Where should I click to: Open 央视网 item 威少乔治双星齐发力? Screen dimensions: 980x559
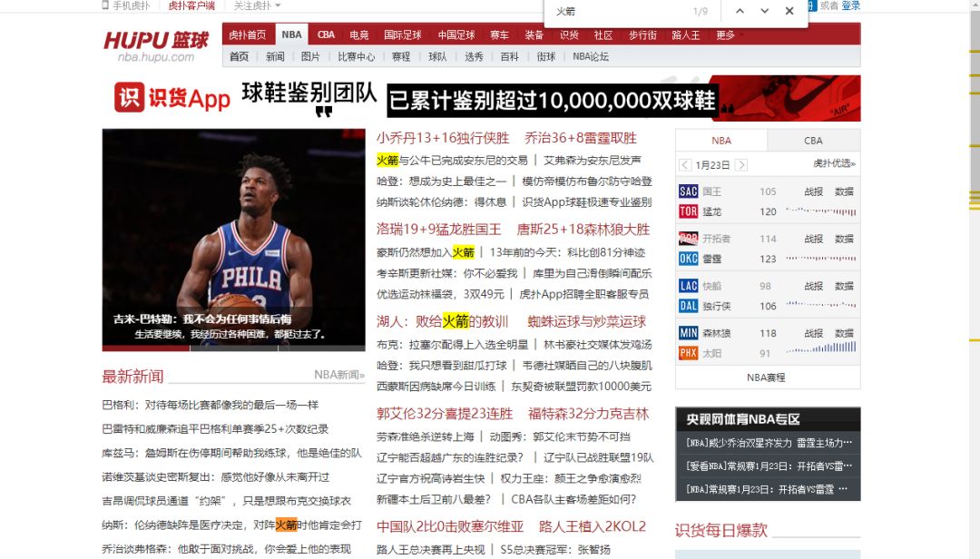tap(769, 443)
